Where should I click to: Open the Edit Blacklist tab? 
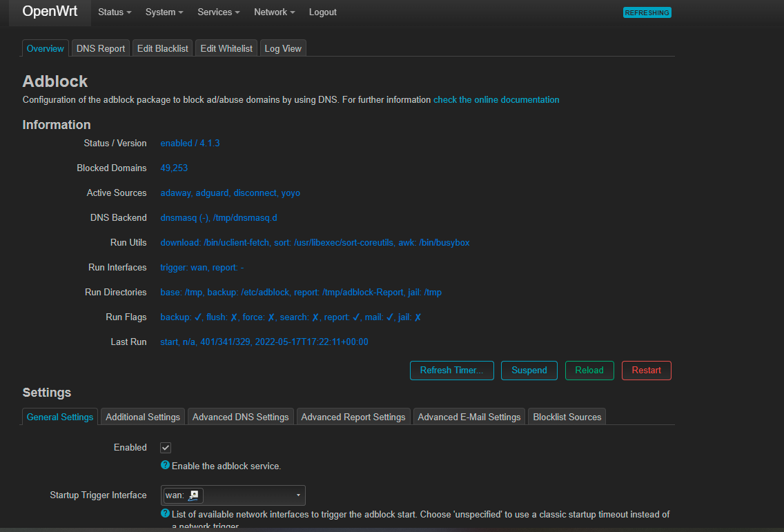click(162, 48)
